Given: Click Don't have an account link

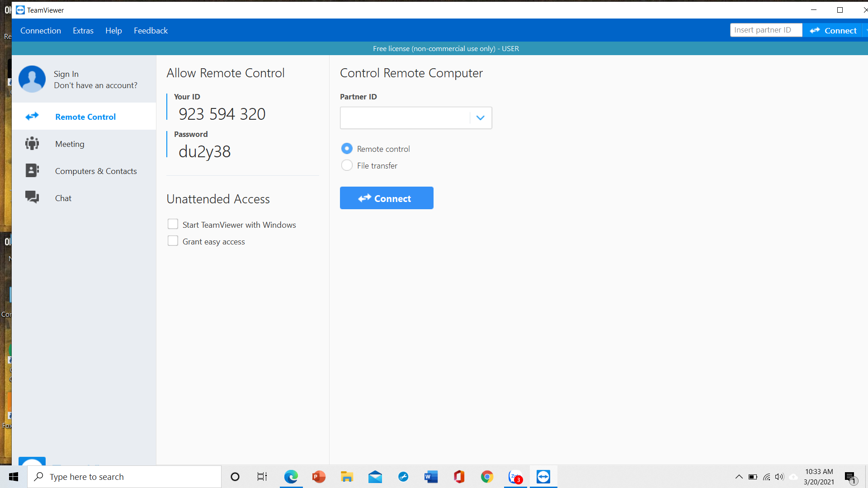Looking at the screenshot, I should point(95,85).
